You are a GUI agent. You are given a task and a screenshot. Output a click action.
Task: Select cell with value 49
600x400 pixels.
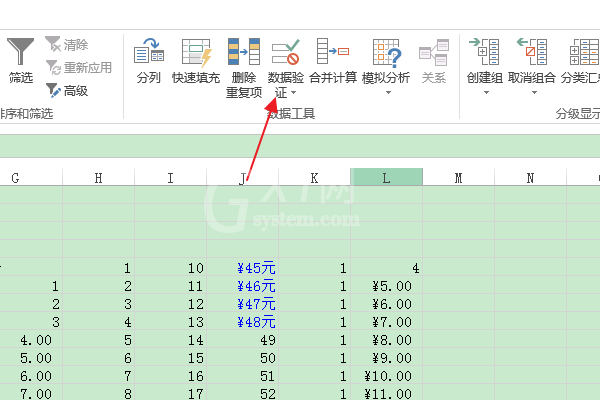coord(243,340)
